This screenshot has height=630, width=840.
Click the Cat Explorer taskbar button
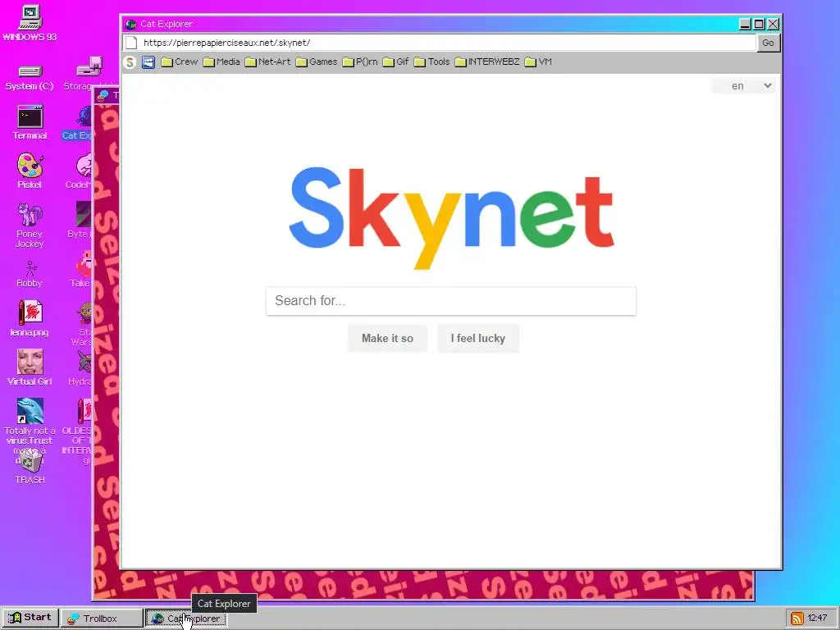[186, 619]
